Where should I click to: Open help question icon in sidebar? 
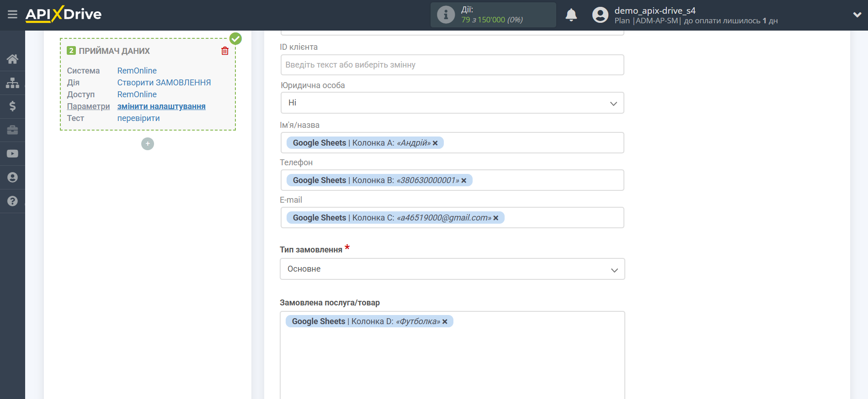(12, 201)
